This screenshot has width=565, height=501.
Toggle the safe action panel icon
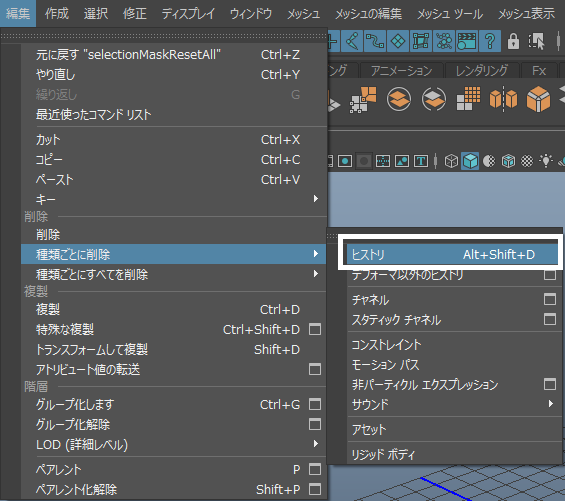tap(402, 161)
